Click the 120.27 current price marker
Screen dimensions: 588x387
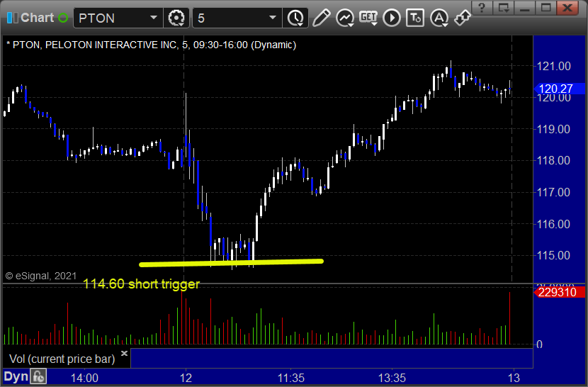pos(559,89)
